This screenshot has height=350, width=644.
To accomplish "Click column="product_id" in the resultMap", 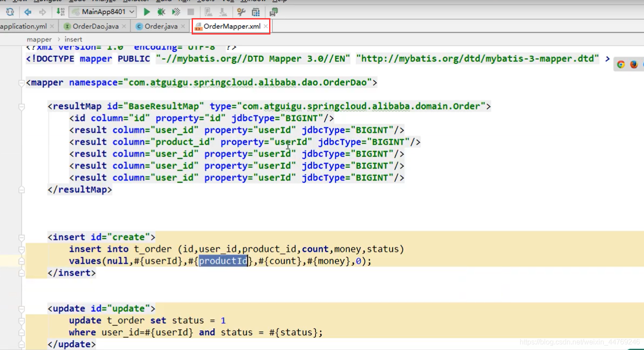I will tap(164, 142).
